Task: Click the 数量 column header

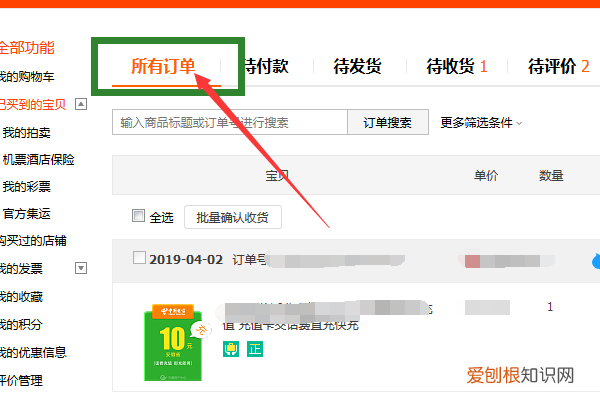Action: pos(551,176)
